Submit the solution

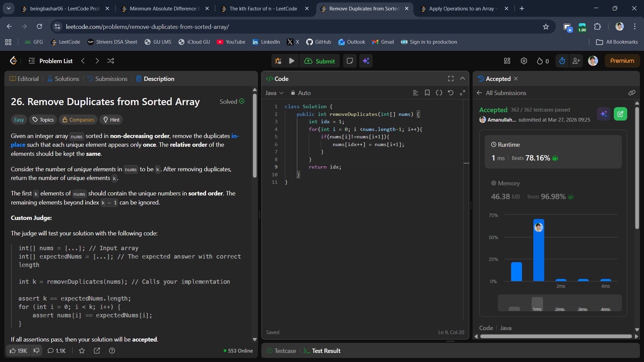tap(320, 61)
